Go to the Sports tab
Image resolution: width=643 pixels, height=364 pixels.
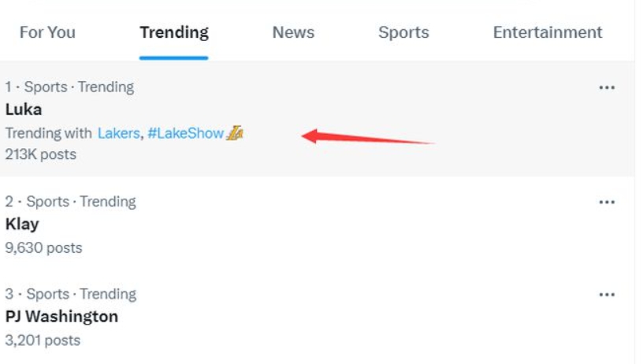tap(403, 32)
